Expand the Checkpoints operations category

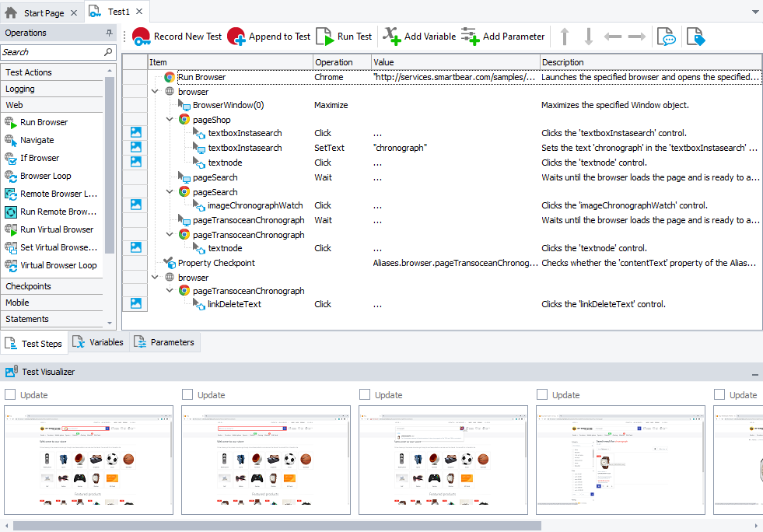point(29,286)
